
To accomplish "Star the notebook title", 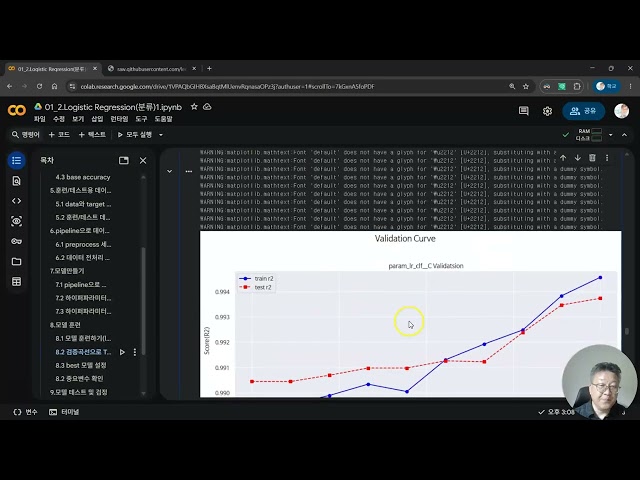I will coord(194,107).
